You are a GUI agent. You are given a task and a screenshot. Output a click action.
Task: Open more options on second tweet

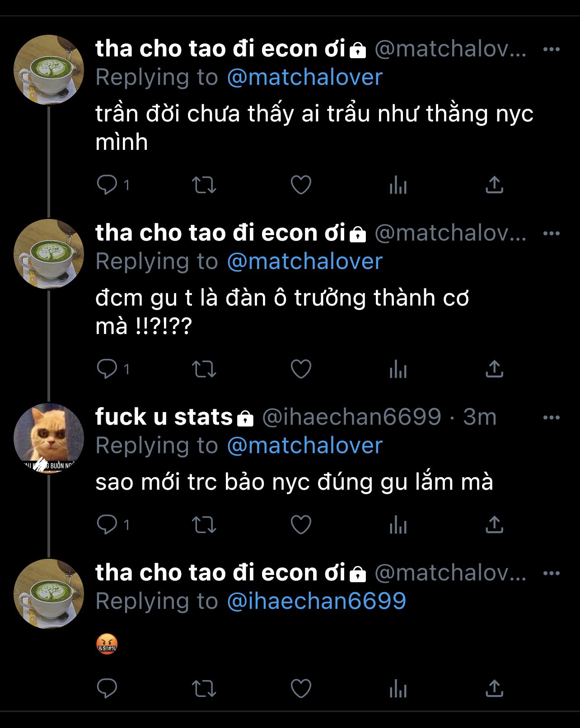coord(552,233)
